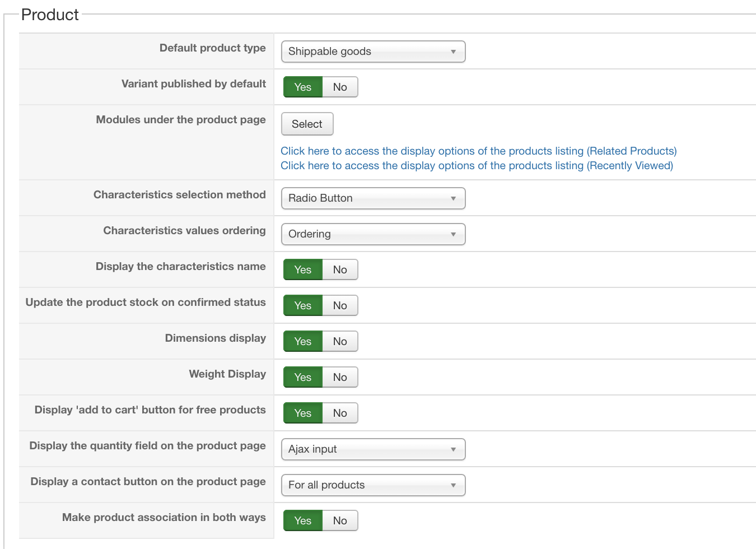Screen dimensions: 756x549
Task: Click Yes for Make product association
Action: point(303,521)
